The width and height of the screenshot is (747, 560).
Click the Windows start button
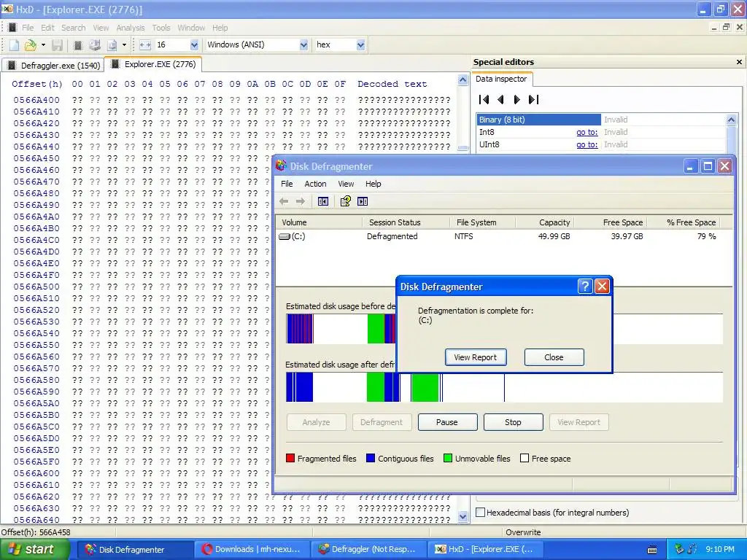[34, 550]
